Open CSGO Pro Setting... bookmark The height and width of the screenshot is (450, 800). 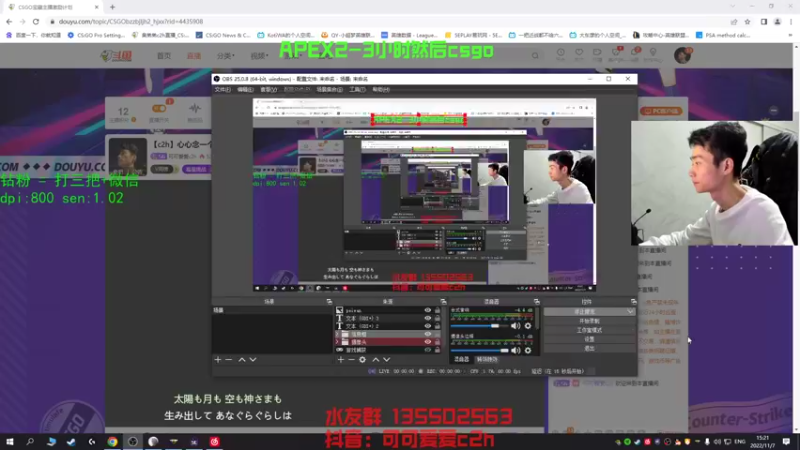pos(96,35)
